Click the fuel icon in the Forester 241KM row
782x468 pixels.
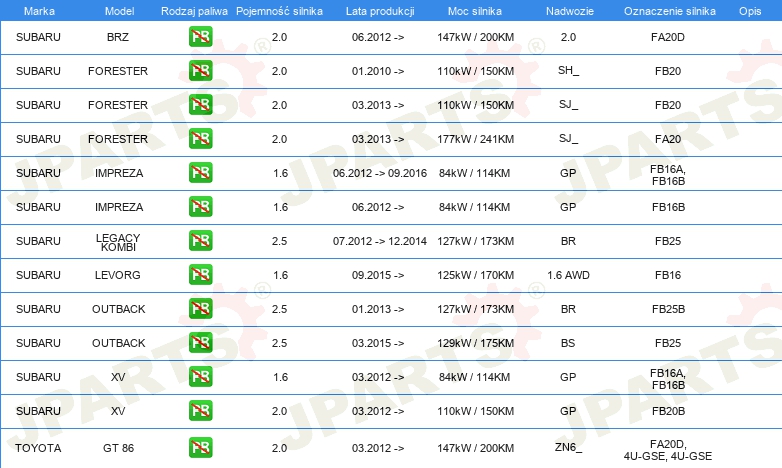(x=200, y=138)
